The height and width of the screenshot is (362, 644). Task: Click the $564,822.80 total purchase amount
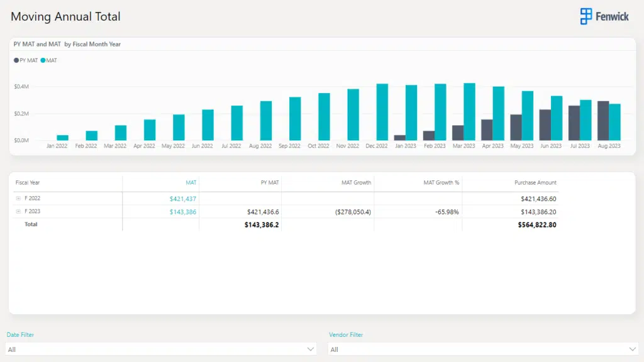pyautogui.click(x=537, y=224)
